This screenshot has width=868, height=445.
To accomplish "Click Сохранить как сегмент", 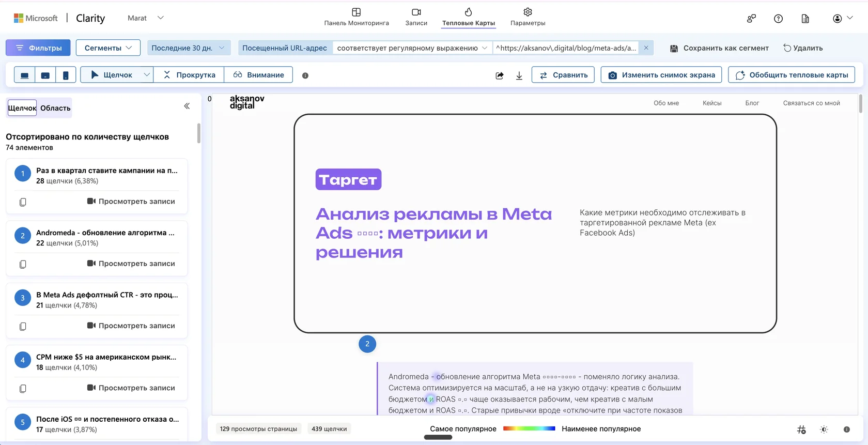I will pyautogui.click(x=719, y=48).
